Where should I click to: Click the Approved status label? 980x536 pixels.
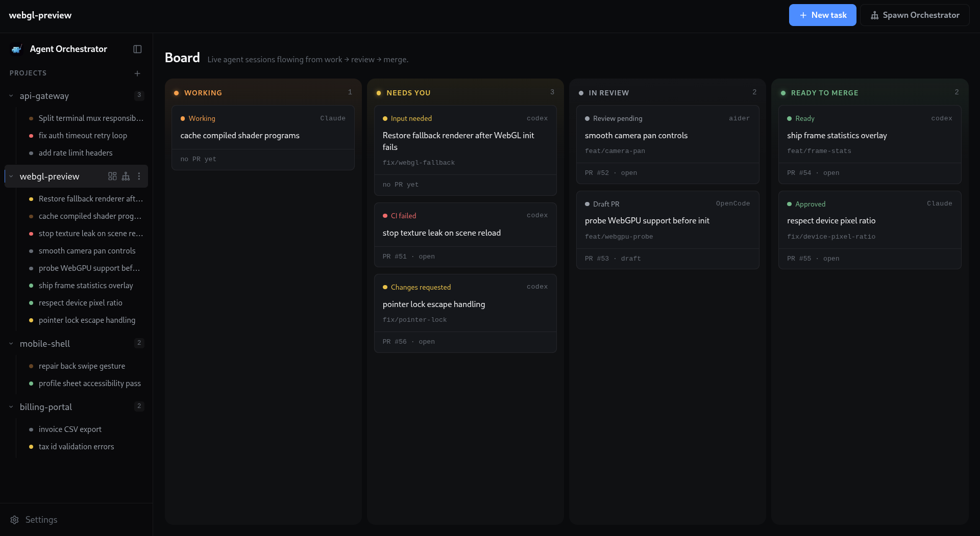tap(810, 204)
